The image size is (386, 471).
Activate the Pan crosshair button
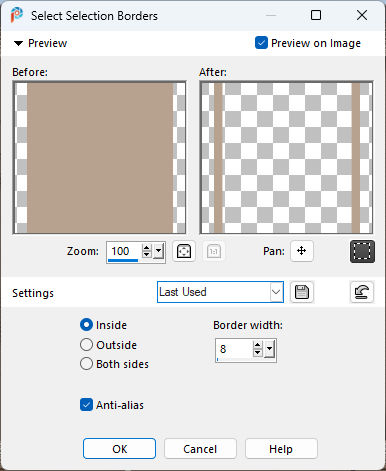[302, 251]
